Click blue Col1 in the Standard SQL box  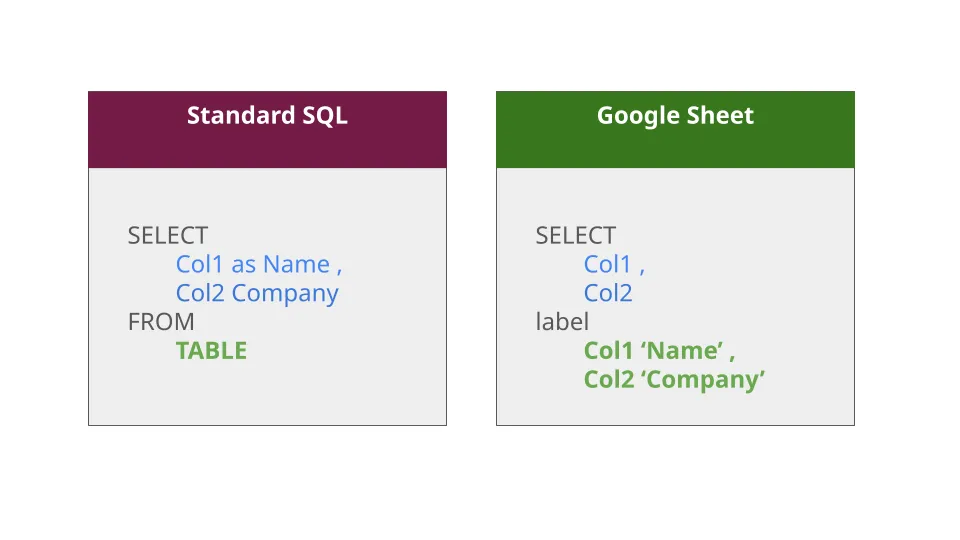[200, 265]
